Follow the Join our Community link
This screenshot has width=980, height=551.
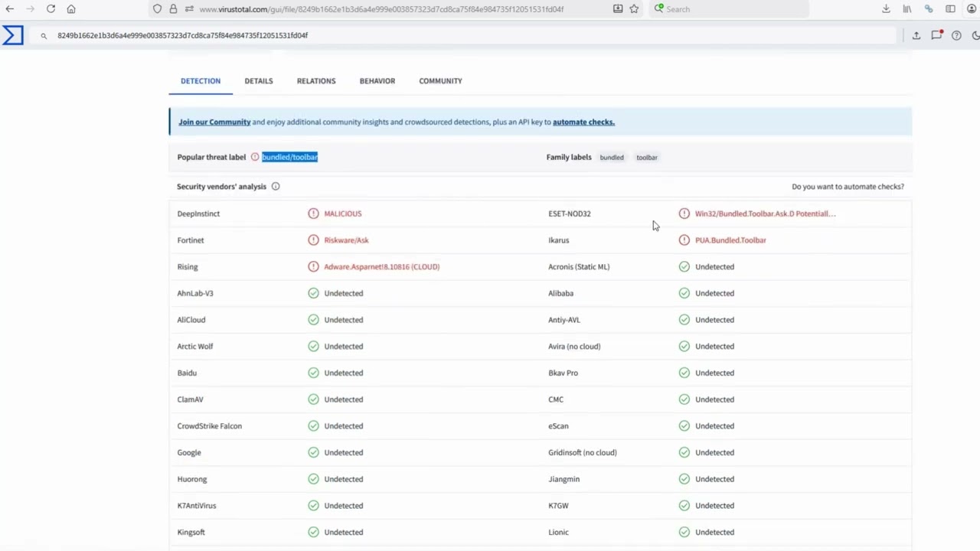214,122
